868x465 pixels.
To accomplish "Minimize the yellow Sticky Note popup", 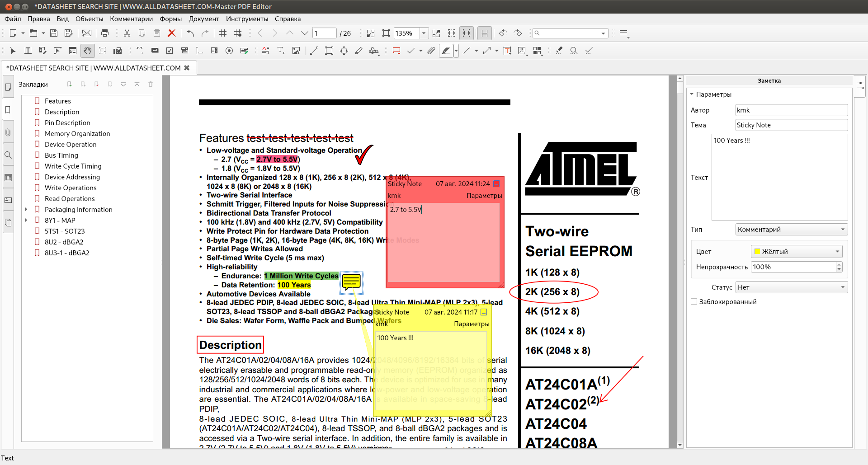I will pyautogui.click(x=484, y=312).
